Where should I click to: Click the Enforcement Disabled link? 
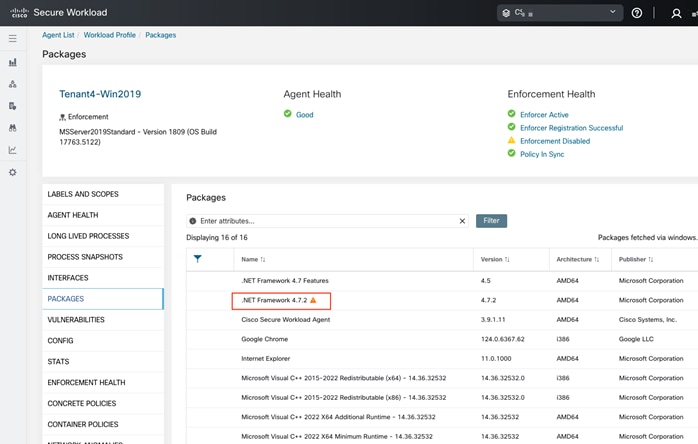pyautogui.click(x=555, y=141)
